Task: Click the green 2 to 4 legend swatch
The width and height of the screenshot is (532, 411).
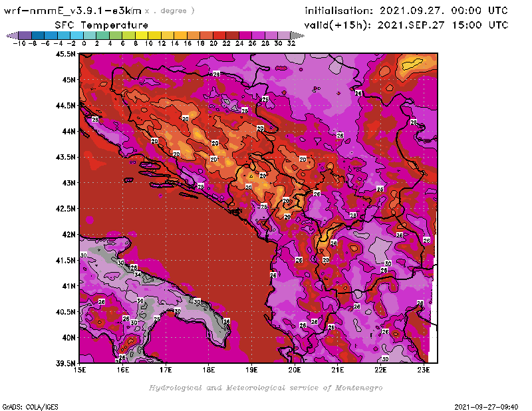Action: [x=103, y=35]
